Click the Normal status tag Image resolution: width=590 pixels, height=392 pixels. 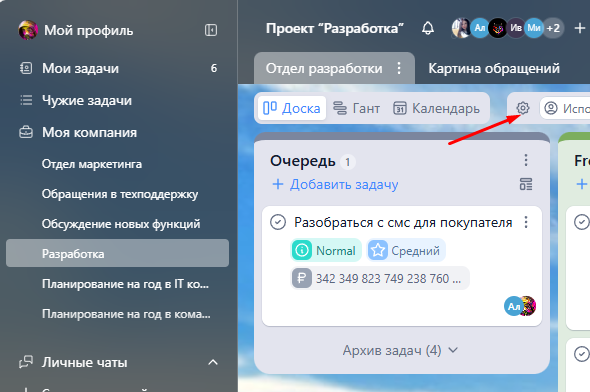(x=326, y=250)
